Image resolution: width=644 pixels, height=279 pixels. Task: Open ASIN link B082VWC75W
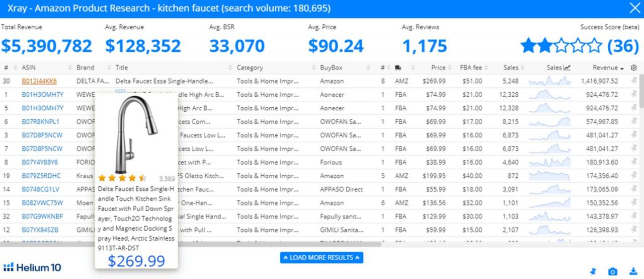[x=42, y=202]
